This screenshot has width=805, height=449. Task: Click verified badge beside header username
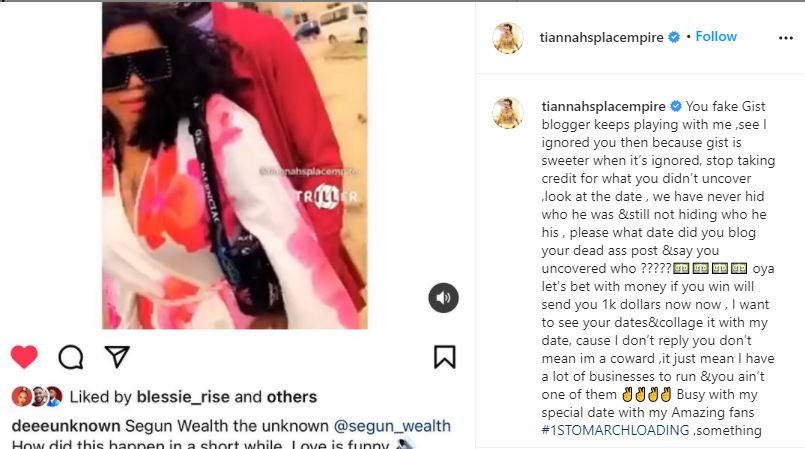tap(674, 37)
